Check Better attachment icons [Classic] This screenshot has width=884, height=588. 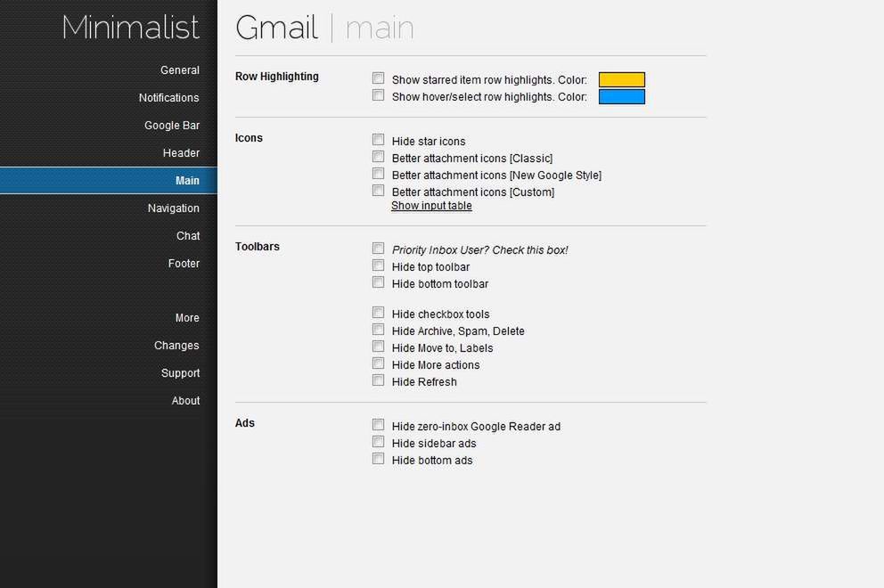(x=379, y=156)
